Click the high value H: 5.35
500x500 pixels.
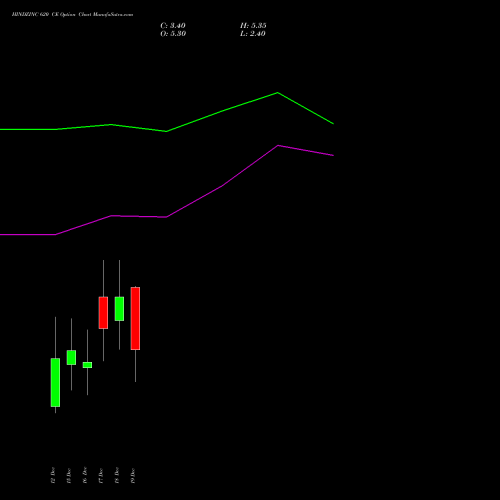(253, 26)
